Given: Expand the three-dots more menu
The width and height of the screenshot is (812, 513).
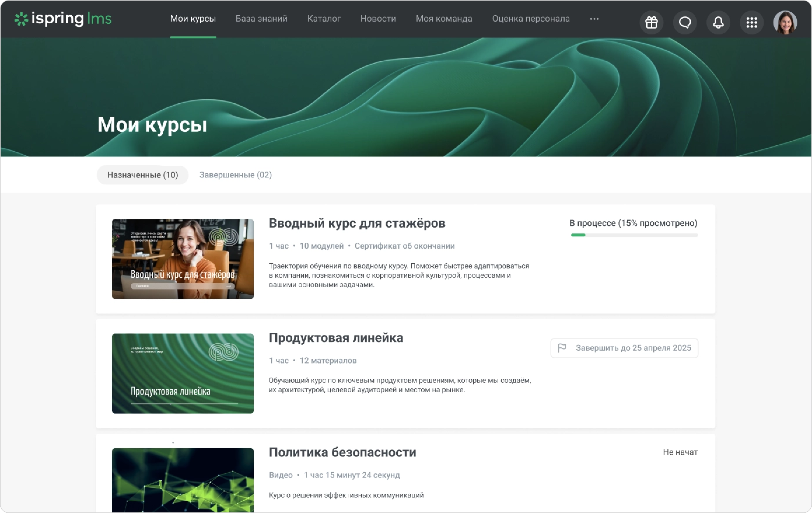Looking at the screenshot, I should [594, 19].
